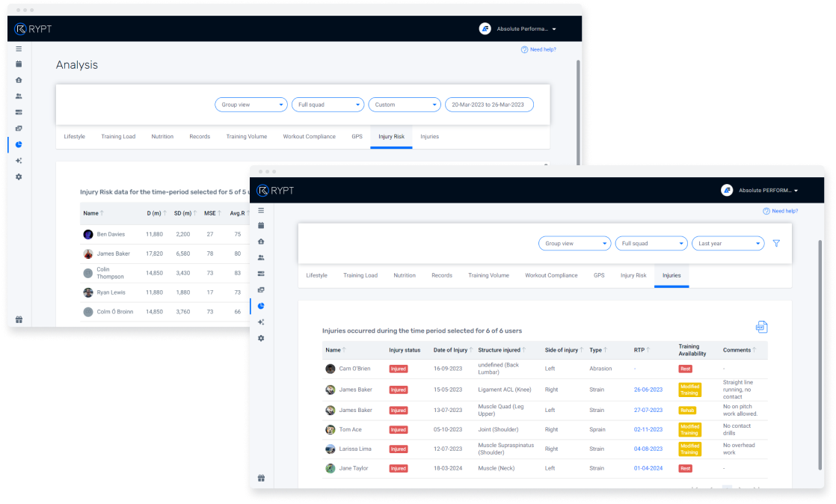Viewport: 836px width, 504px height.
Task: Open calendar icon in front window sidebar
Action: [261, 226]
